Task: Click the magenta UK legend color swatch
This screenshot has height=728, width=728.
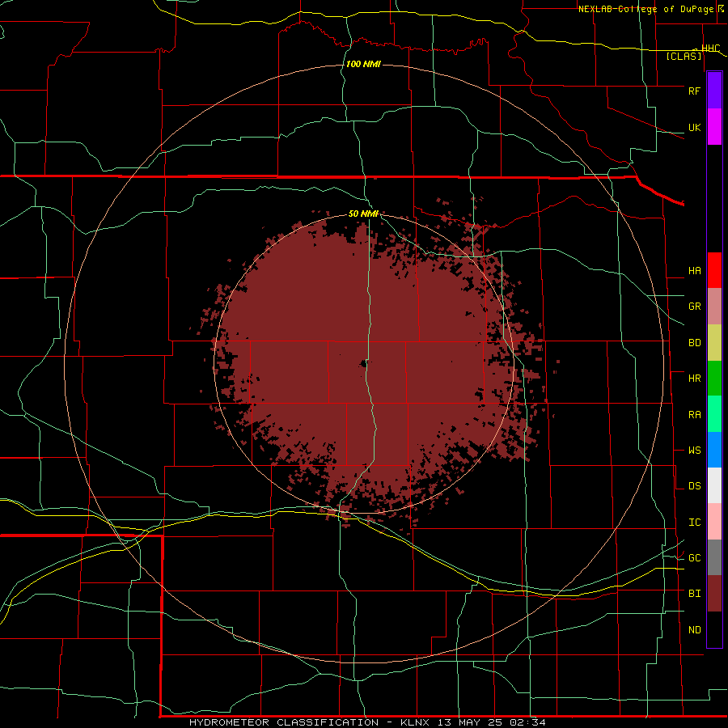Action: point(714,127)
